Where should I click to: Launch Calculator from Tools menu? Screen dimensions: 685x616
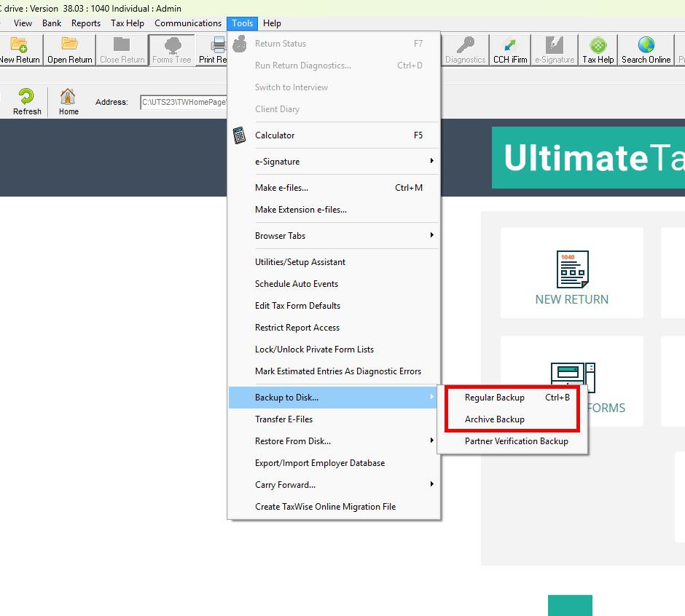click(x=334, y=135)
